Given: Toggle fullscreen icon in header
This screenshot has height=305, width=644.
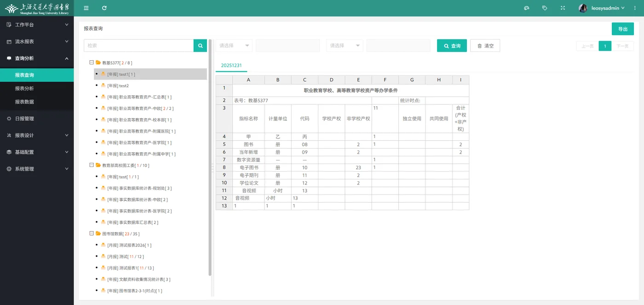Looking at the screenshot, I should pos(563,8).
